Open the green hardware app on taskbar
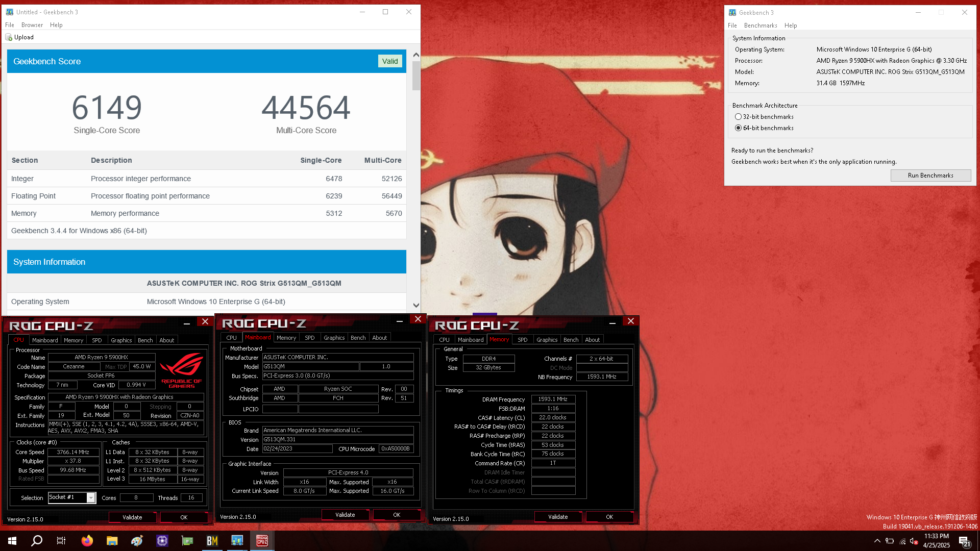This screenshot has height=551, width=980. click(x=187, y=541)
